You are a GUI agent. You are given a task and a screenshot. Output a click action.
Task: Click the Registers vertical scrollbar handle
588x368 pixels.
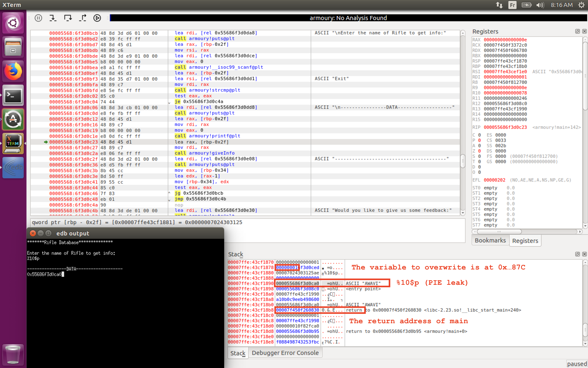pos(585,75)
